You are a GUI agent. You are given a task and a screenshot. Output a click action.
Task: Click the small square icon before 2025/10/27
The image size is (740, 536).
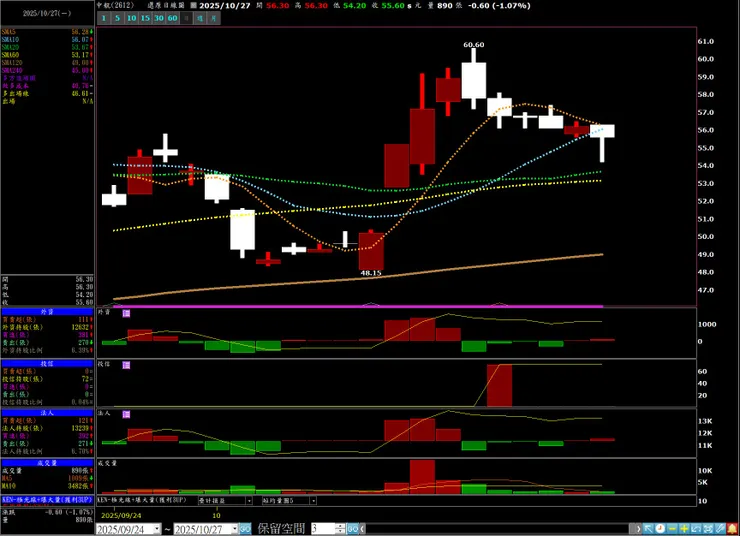(x=193, y=6)
